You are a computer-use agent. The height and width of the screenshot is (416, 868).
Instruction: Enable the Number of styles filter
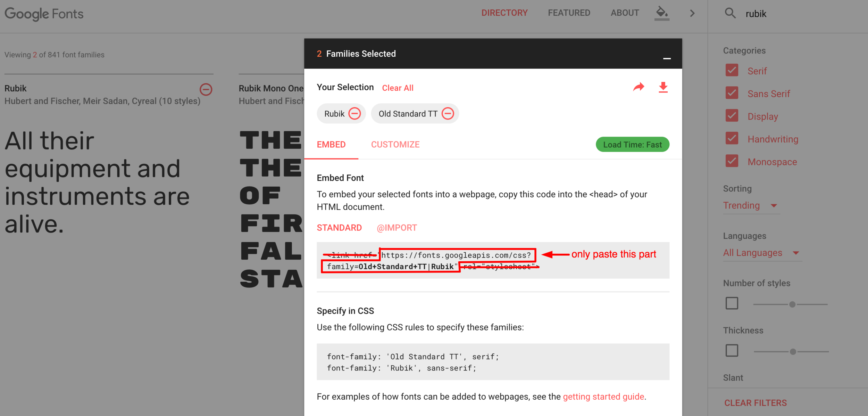click(x=732, y=303)
